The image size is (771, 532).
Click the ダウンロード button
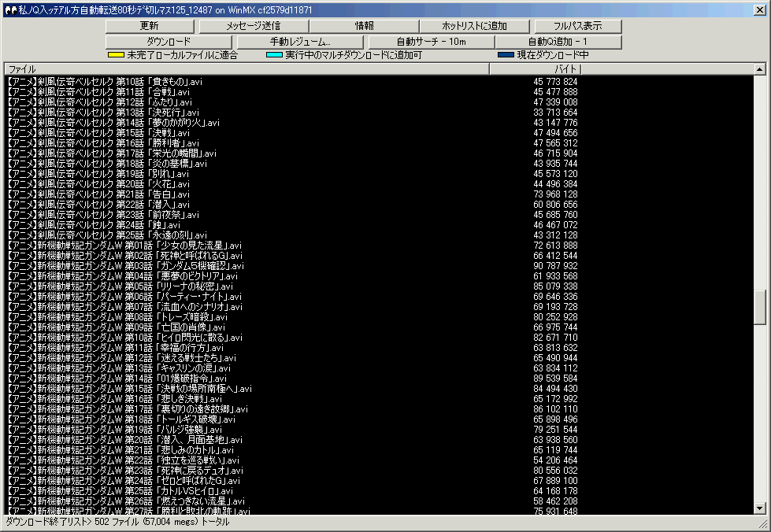point(169,42)
